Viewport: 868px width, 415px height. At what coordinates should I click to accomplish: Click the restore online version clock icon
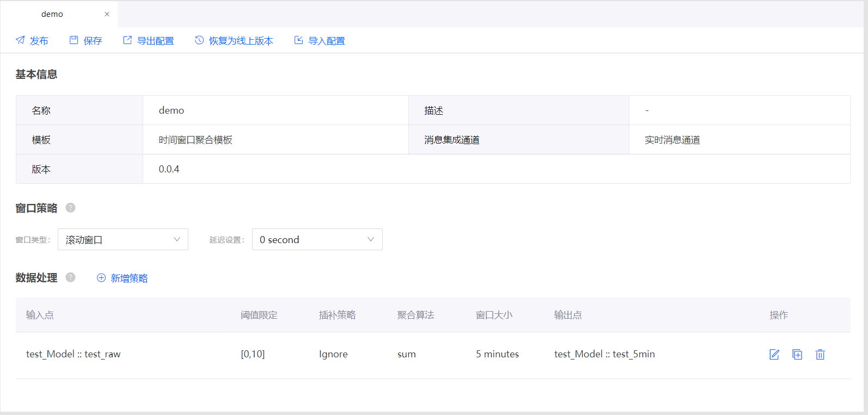(199, 40)
